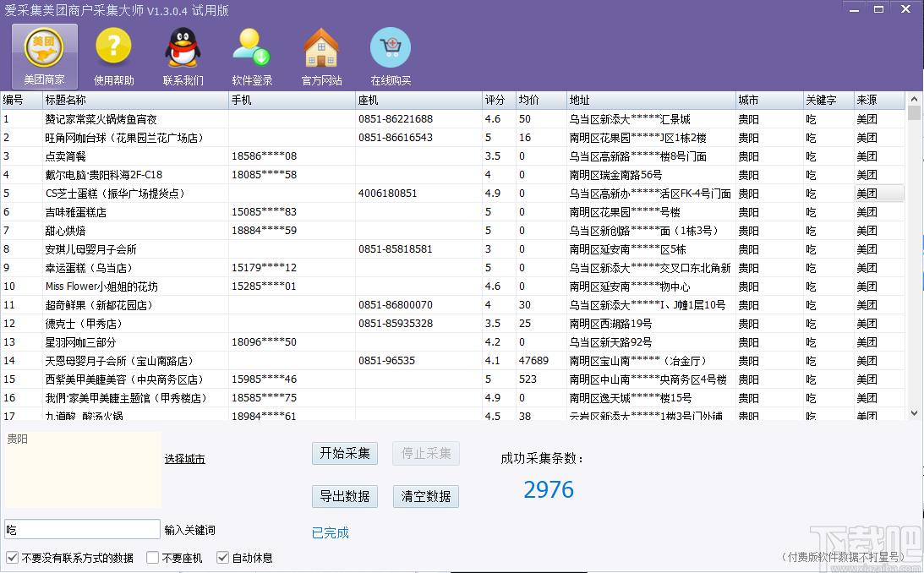The height and width of the screenshot is (573, 924).
Task: Enable the 不要座机 checkbox
Action: [x=153, y=557]
